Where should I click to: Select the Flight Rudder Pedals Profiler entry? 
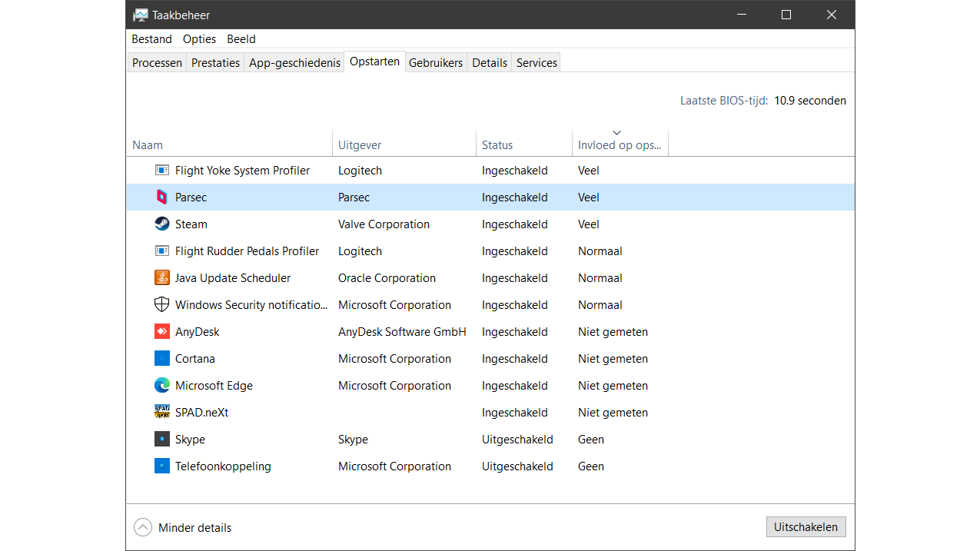coord(247,251)
